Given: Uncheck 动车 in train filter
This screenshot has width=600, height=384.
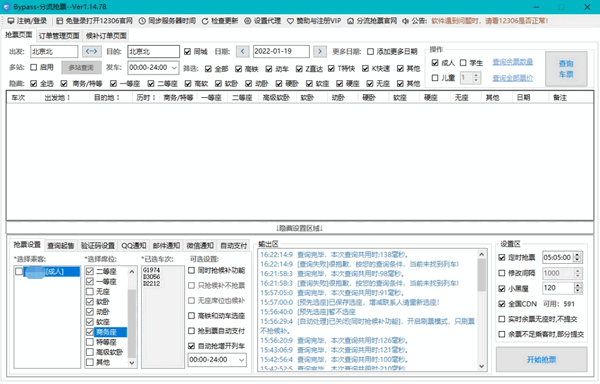Looking at the screenshot, I should [x=269, y=68].
